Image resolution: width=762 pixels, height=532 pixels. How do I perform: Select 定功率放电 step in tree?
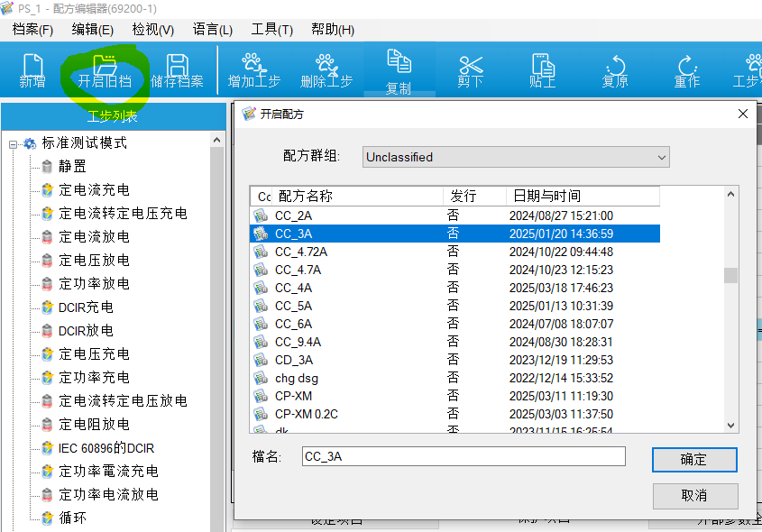94,283
